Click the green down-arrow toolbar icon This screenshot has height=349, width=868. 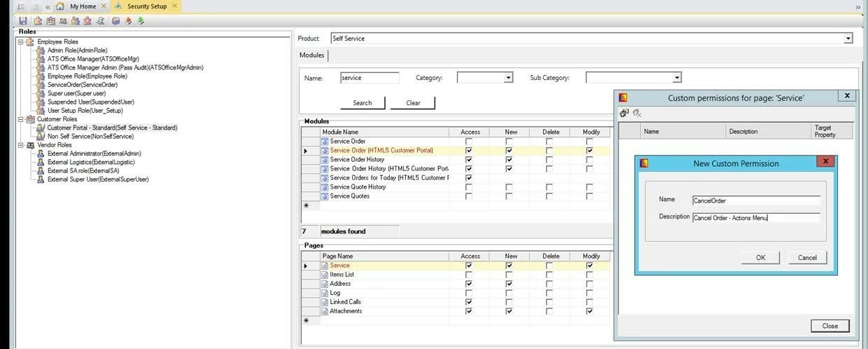[x=141, y=21]
